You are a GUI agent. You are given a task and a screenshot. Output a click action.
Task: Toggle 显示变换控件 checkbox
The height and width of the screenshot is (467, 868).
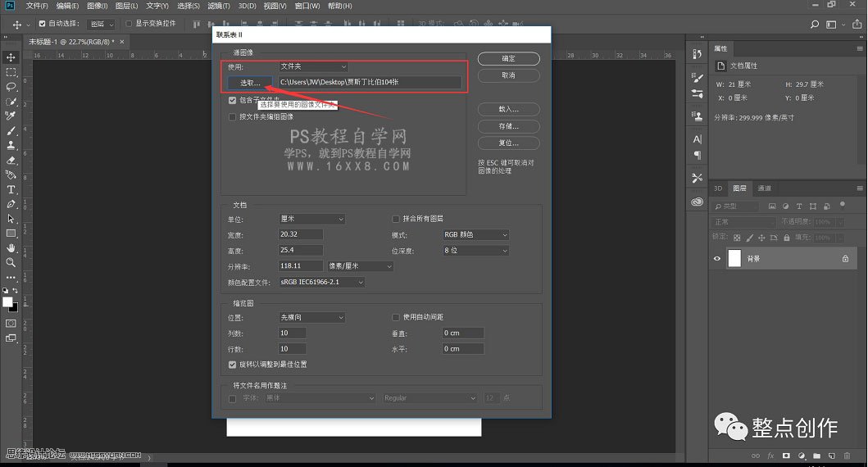pyautogui.click(x=129, y=24)
